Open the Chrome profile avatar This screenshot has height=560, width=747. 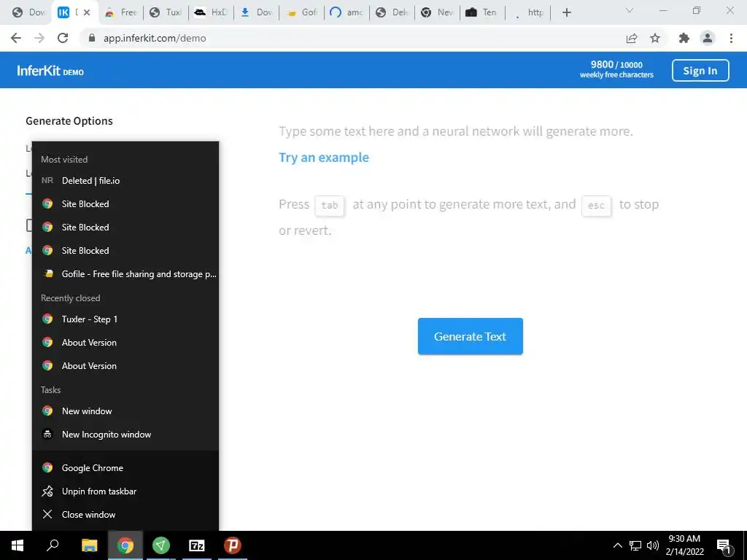[708, 38]
